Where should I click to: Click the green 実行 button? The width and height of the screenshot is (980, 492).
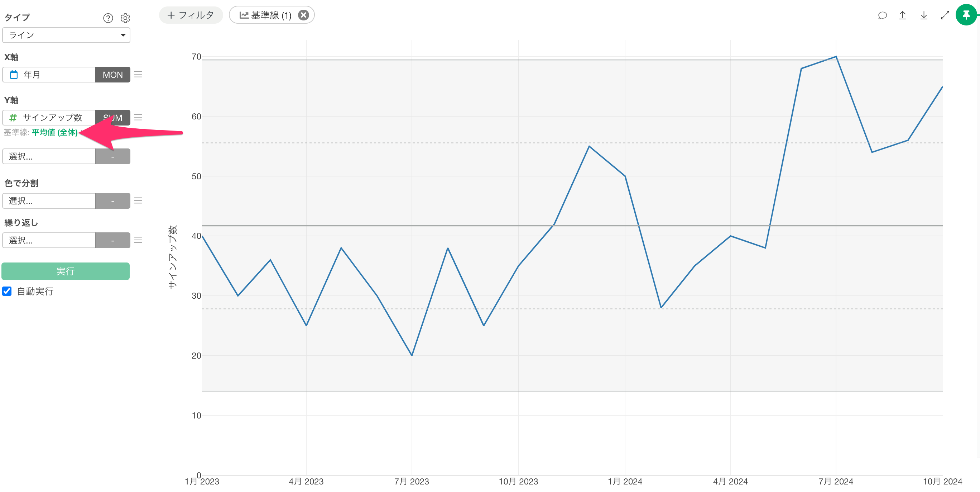click(x=66, y=271)
